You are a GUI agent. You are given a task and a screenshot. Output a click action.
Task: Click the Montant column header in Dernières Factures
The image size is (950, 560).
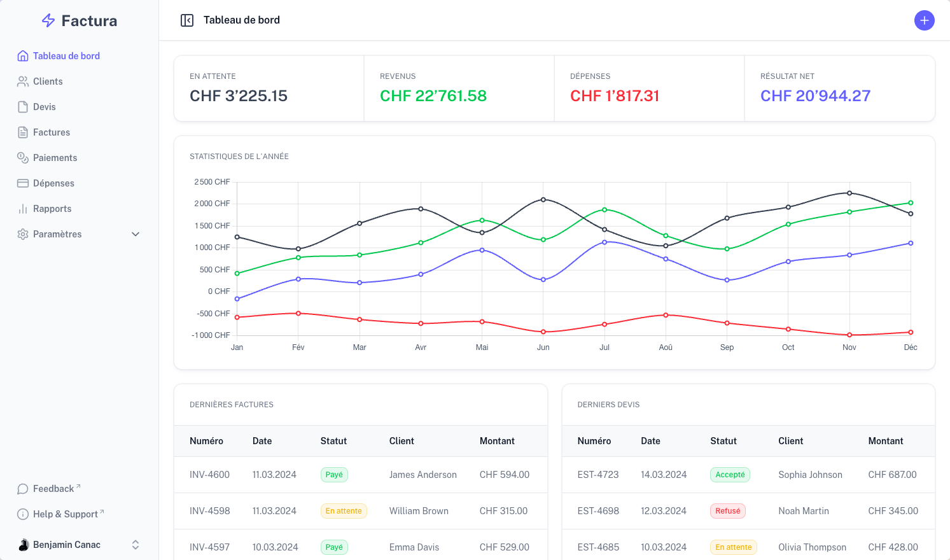click(497, 441)
